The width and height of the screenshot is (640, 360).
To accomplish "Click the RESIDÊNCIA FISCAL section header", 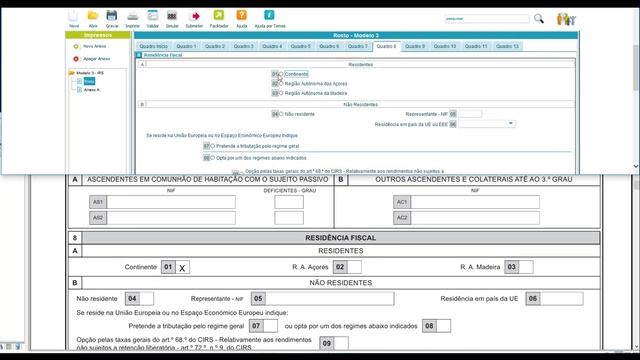I will (x=340, y=238).
